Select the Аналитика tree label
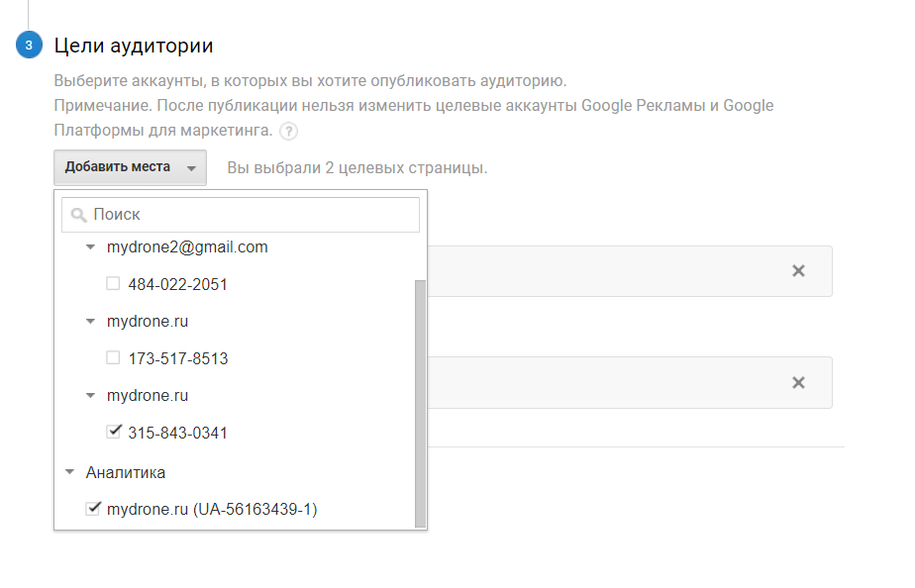915x588 pixels. click(126, 473)
